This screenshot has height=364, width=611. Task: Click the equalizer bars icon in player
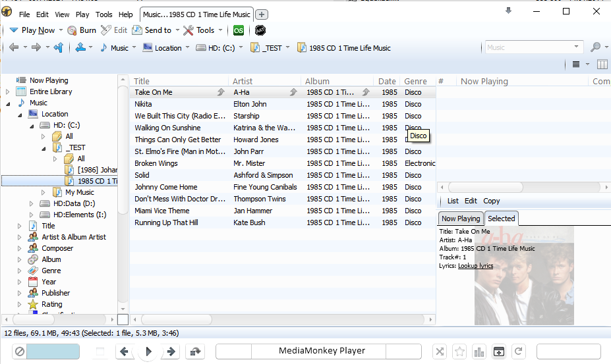[479, 351]
